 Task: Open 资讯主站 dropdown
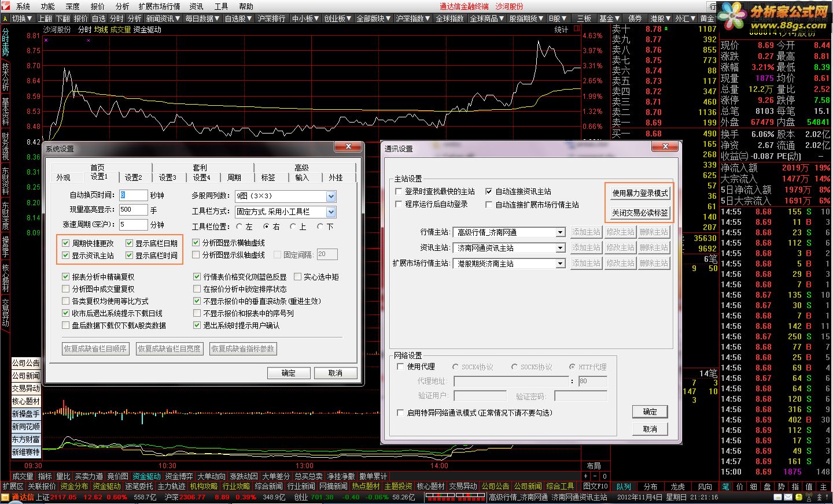coord(560,248)
